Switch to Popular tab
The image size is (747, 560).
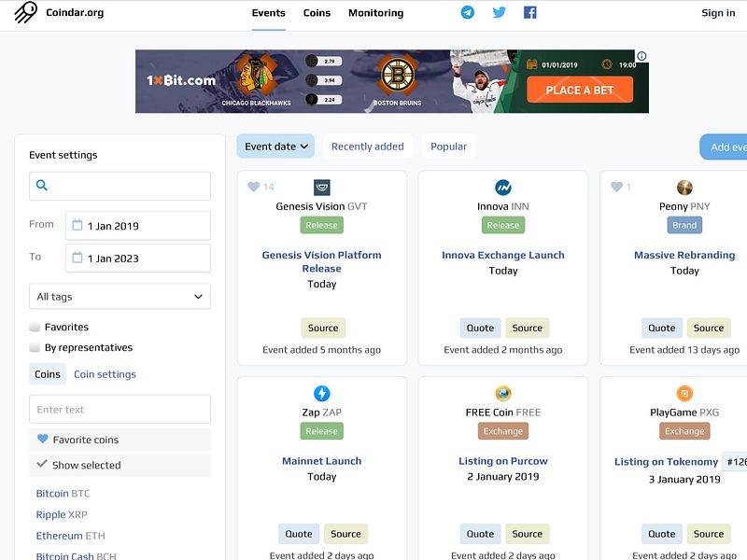(449, 147)
